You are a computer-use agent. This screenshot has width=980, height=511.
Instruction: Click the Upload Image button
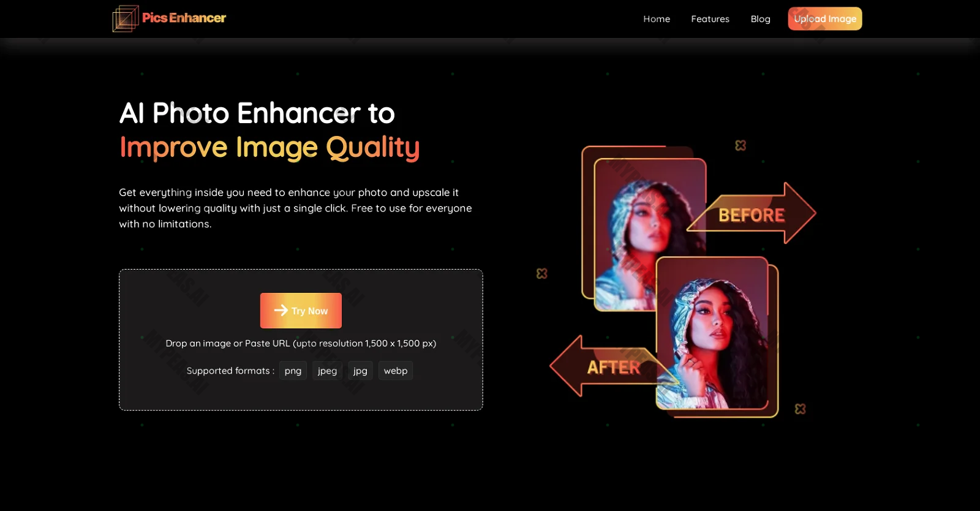[x=825, y=19]
